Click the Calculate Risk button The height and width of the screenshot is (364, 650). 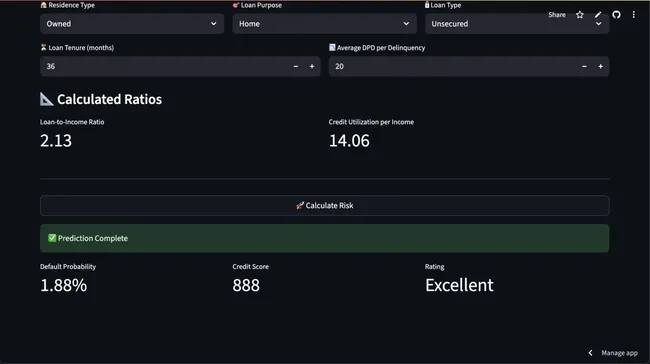pyautogui.click(x=325, y=205)
